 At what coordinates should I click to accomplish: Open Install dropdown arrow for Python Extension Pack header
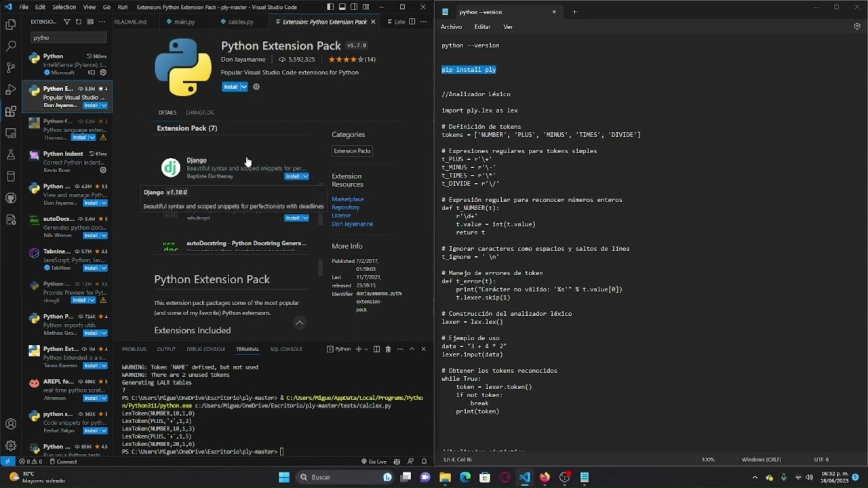[244, 87]
